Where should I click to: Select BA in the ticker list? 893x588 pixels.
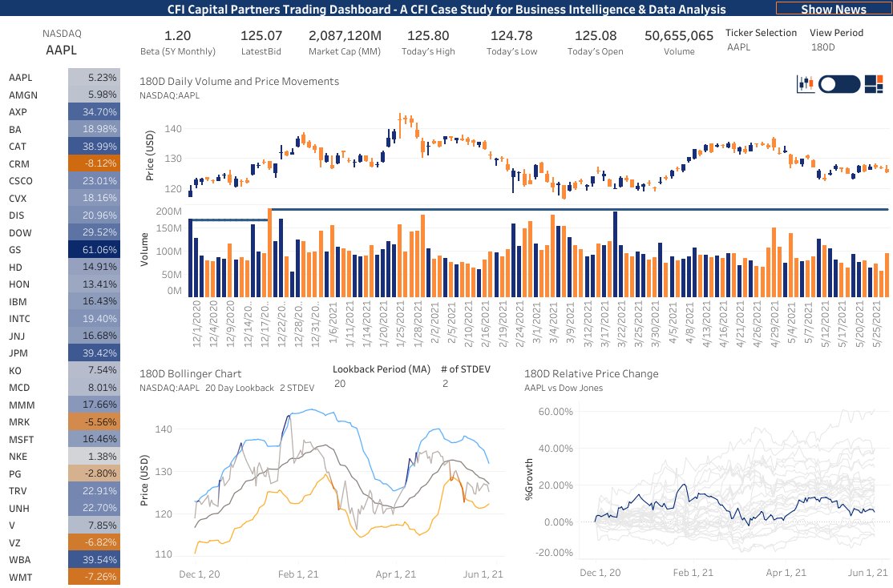coord(15,129)
